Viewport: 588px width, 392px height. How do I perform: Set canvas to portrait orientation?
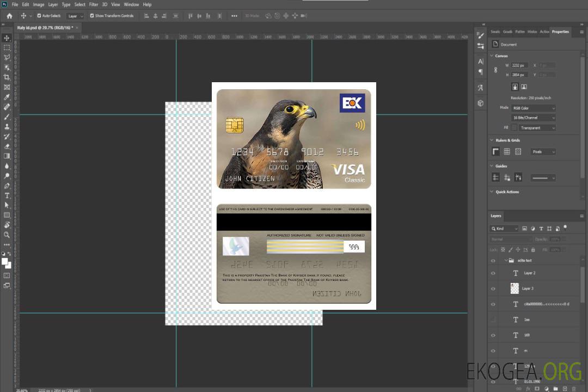(515, 87)
